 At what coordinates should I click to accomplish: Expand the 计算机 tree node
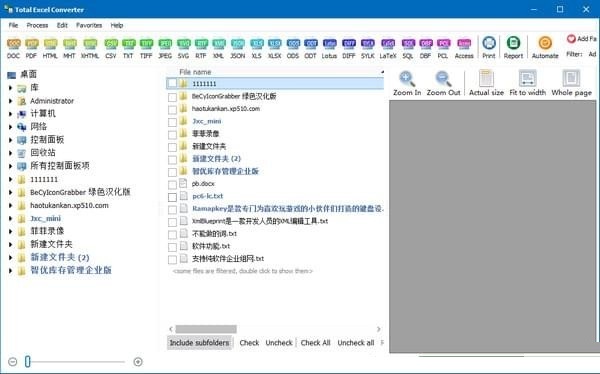[10, 114]
